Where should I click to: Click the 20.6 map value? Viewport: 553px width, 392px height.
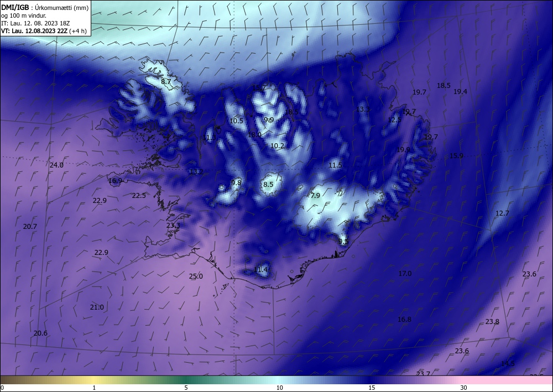(x=40, y=333)
